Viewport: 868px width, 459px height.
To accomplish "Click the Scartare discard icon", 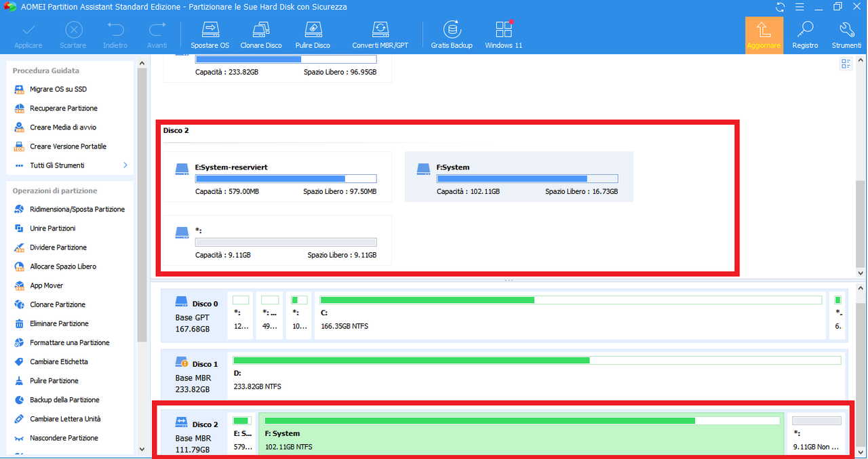I will [x=73, y=30].
